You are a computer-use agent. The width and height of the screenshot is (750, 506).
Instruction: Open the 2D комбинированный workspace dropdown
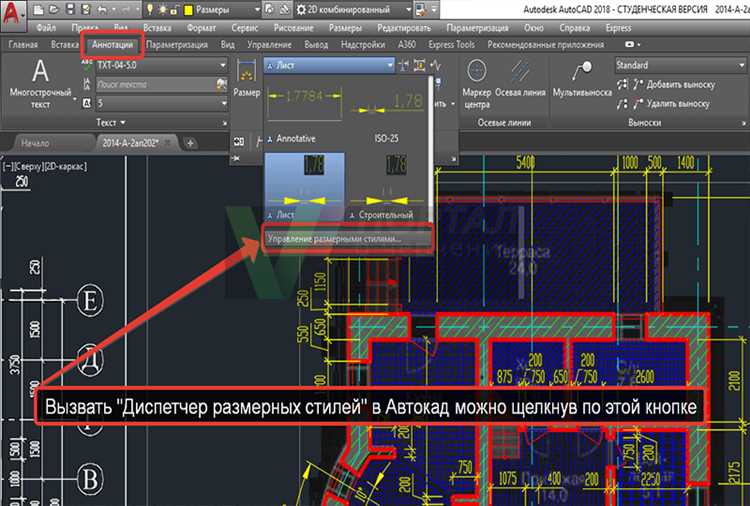[x=354, y=10]
